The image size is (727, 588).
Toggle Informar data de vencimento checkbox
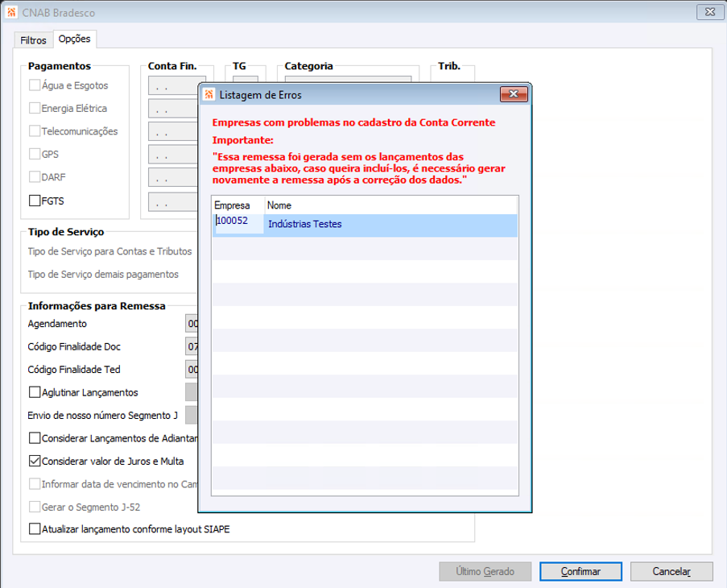35,484
